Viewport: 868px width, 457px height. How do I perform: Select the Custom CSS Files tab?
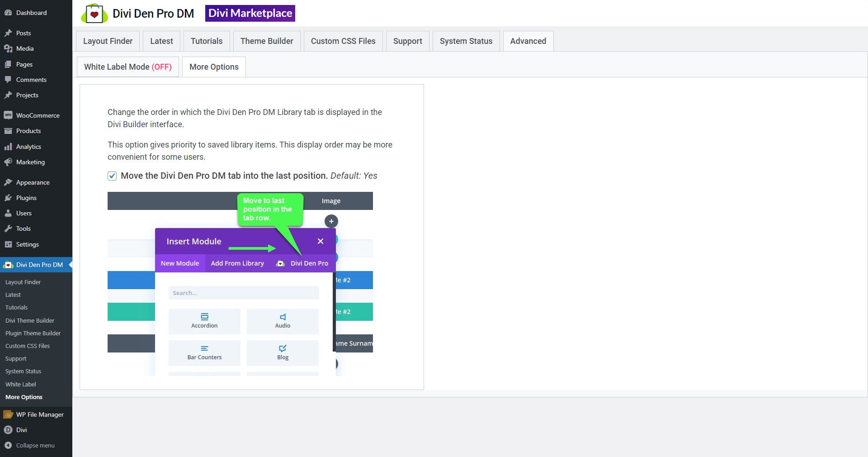click(343, 41)
